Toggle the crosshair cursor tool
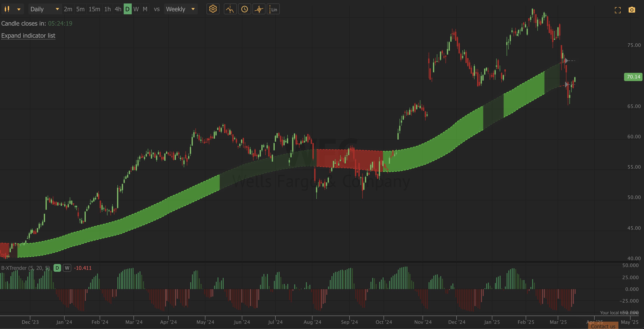The height and width of the screenshot is (329, 644). click(x=259, y=9)
